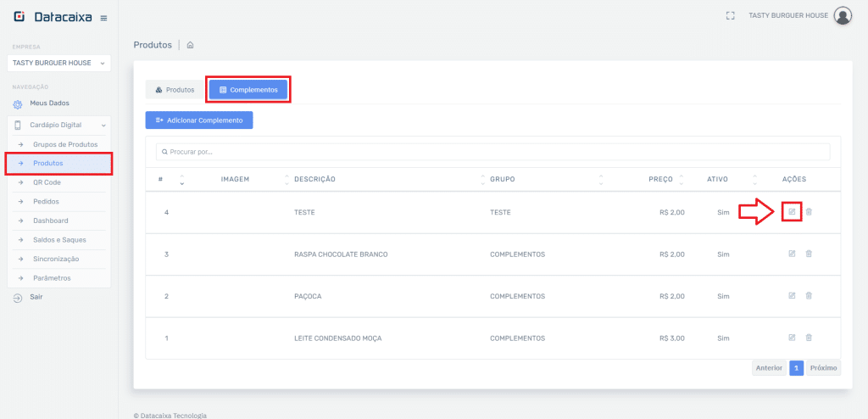Enter fullscreen mode using the expand icon

[x=730, y=15]
